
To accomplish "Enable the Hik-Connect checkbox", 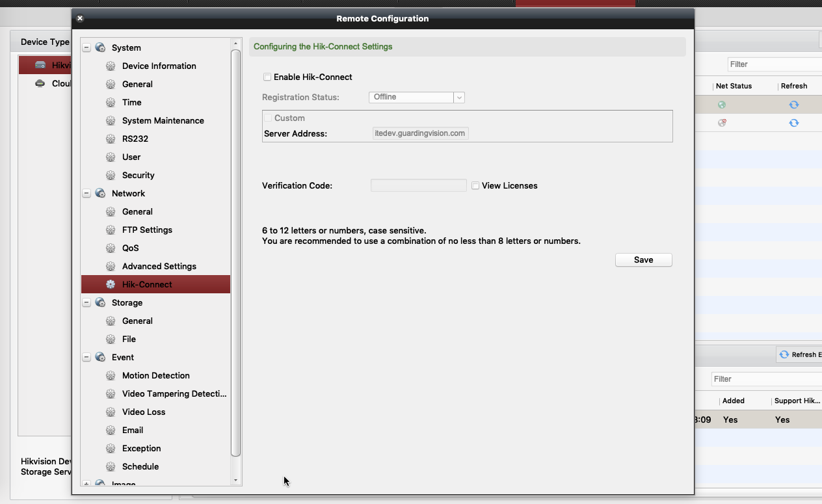I will pyautogui.click(x=267, y=77).
